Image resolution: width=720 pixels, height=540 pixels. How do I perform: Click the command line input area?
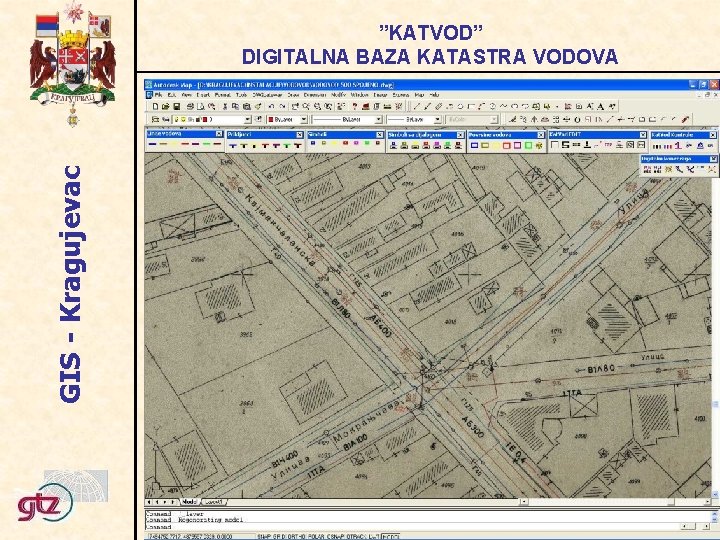point(413,527)
